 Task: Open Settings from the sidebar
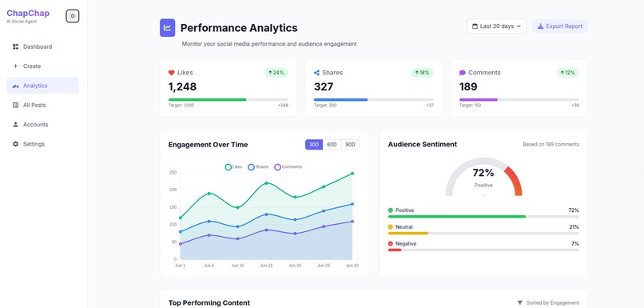(42, 144)
